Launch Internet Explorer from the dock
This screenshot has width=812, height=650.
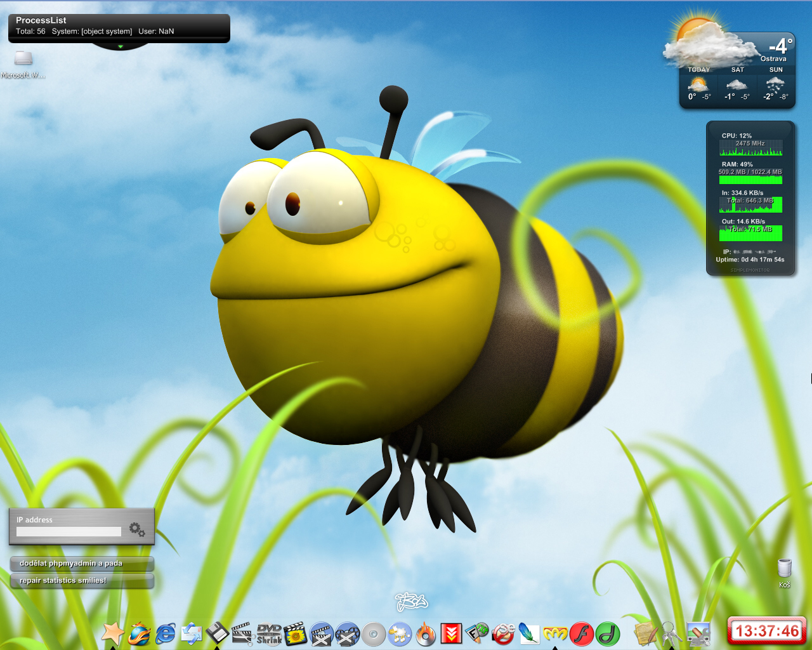coord(166,633)
